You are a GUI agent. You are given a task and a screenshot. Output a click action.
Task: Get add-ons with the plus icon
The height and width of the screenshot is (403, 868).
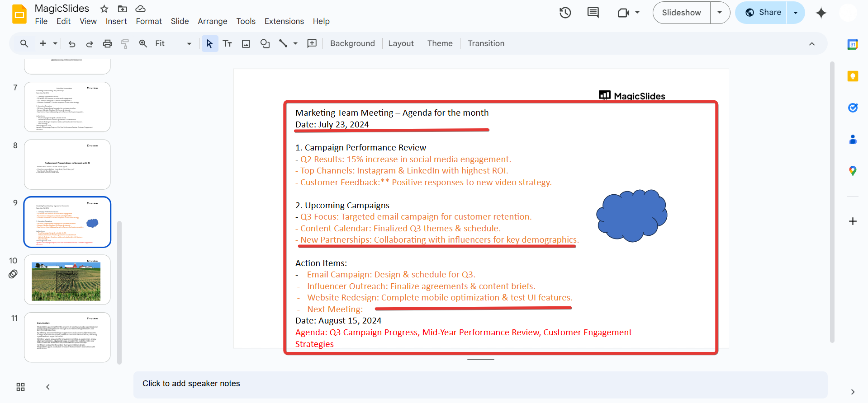pyautogui.click(x=853, y=221)
